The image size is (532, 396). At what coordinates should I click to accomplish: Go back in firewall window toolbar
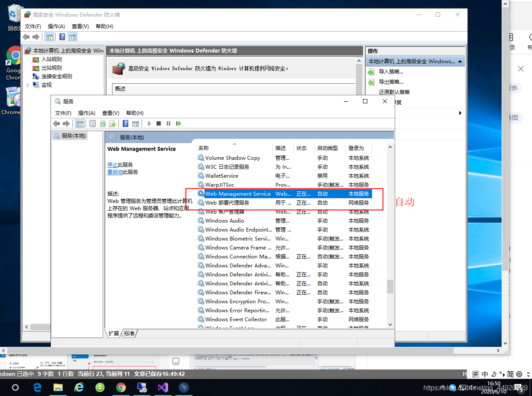pyautogui.click(x=27, y=37)
